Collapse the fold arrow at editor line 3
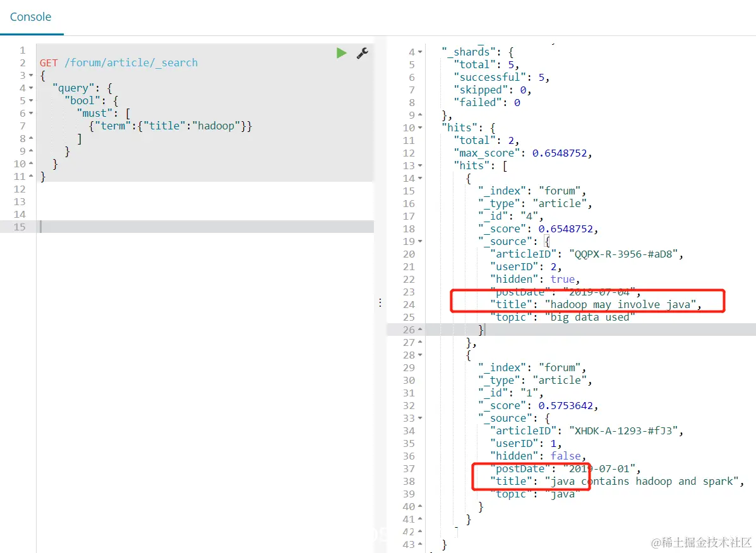Viewport: 756px width, 553px height. 31,76
